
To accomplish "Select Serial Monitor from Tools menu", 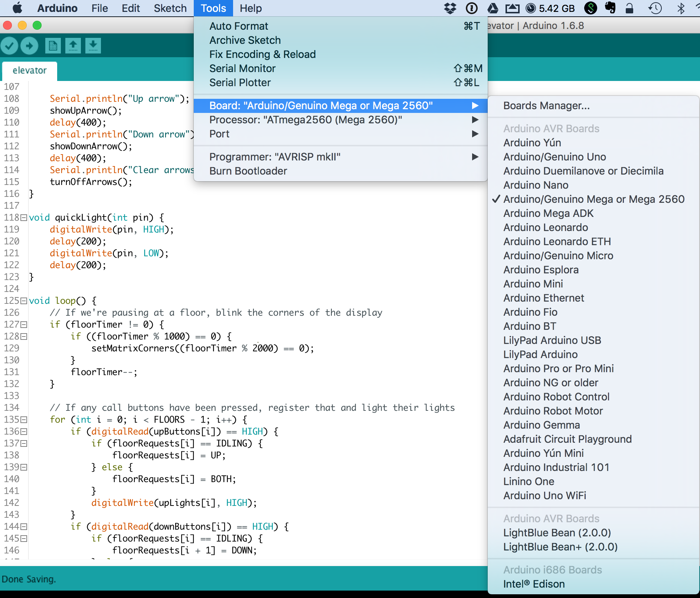I will [x=242, y=68].
